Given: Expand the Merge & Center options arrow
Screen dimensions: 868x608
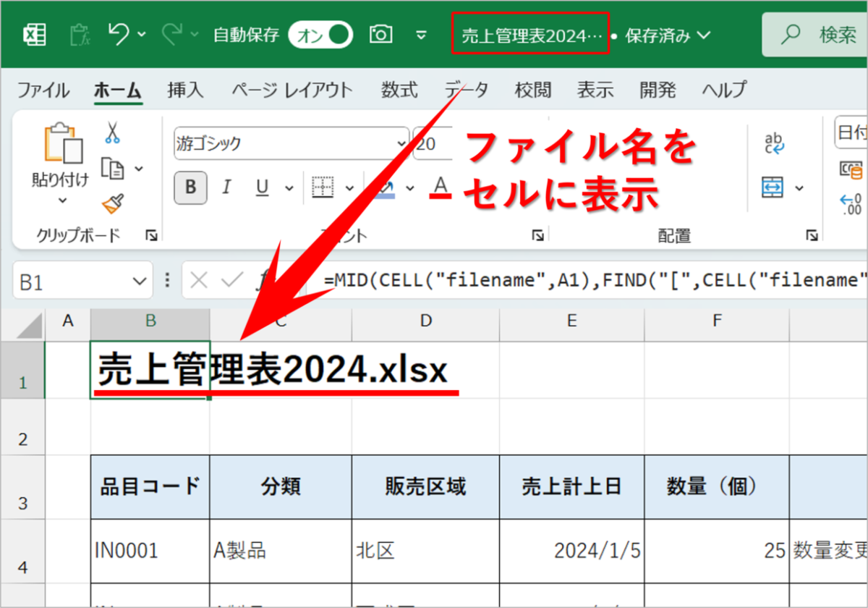Looking at the screenshot, I should coord(799,187).
